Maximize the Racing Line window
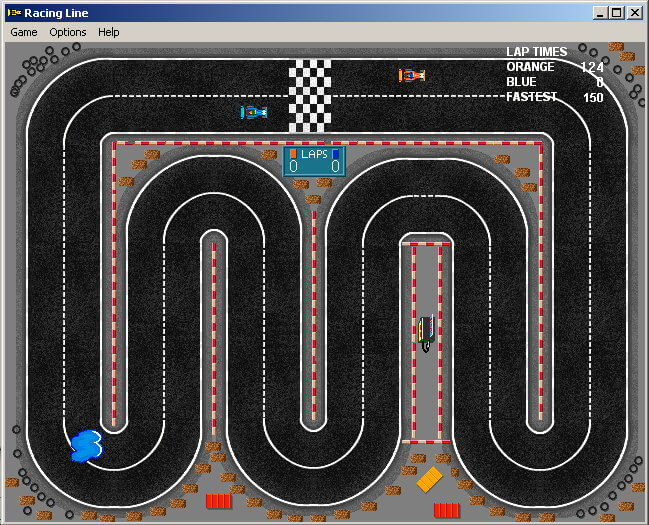 [616, 13]
